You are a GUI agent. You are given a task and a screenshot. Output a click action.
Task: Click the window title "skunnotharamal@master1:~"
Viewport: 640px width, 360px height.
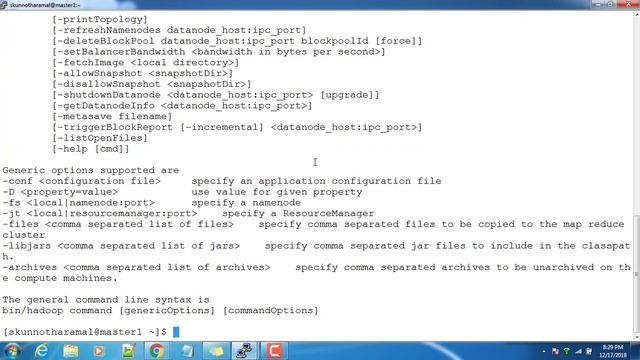point(45,5)
